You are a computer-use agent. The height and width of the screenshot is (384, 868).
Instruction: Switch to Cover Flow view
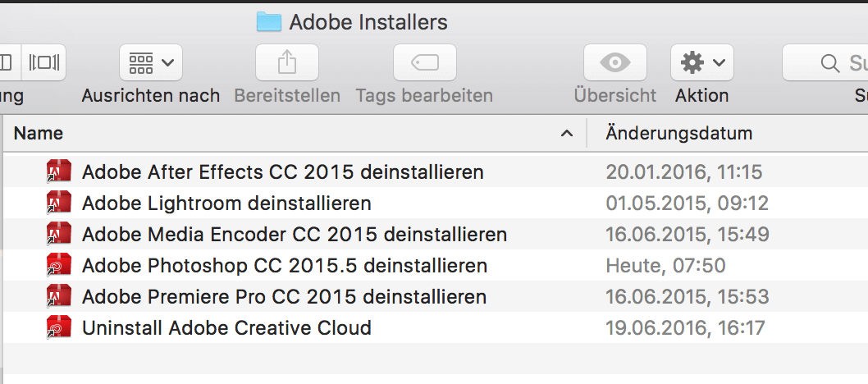(x=43, y=62)
